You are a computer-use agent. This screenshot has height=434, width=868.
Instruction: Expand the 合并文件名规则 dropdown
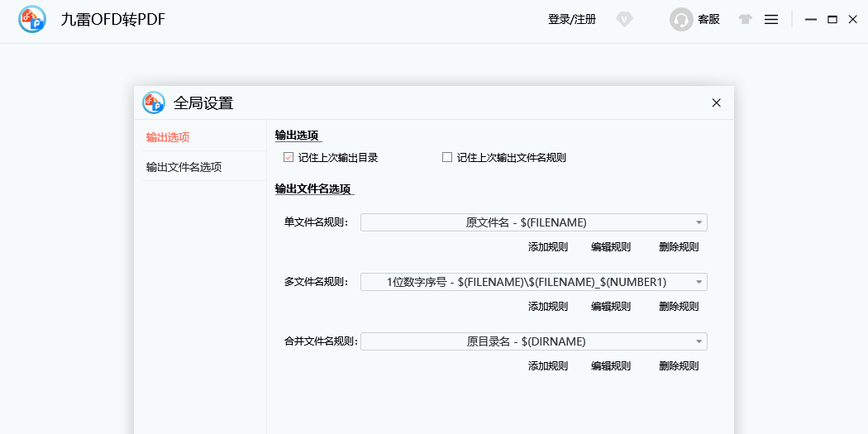point(699,341)
